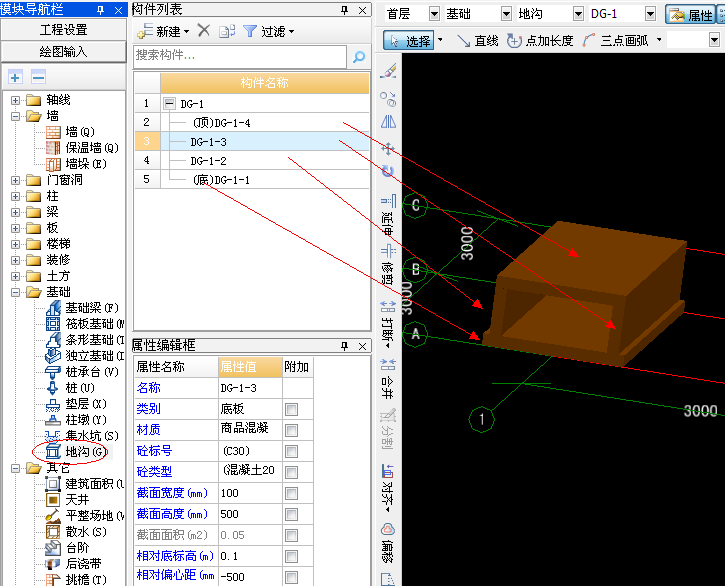Select 台阶 steps item
This screenshot has width=725, height=586.
(x=68, y=548)
